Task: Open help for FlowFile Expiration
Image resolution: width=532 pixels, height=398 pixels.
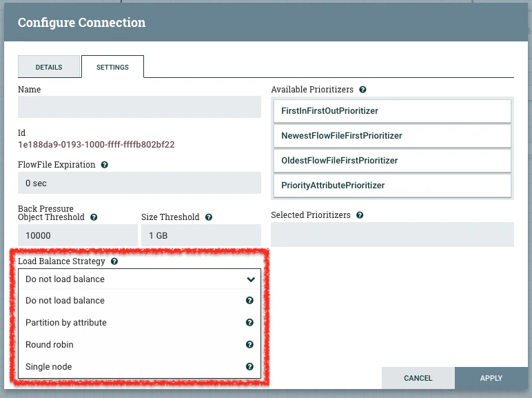Action: [105, 165]
